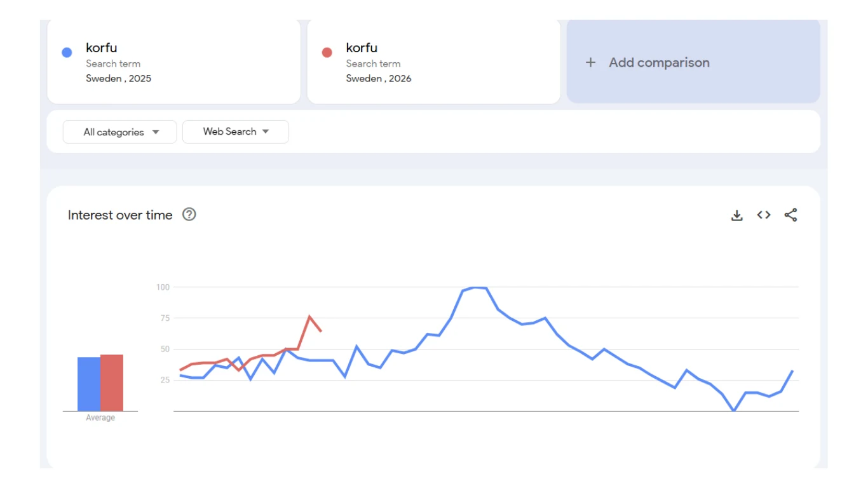Download the trends data as CSV
Screen dimensions: 868x488
point(736,215)
